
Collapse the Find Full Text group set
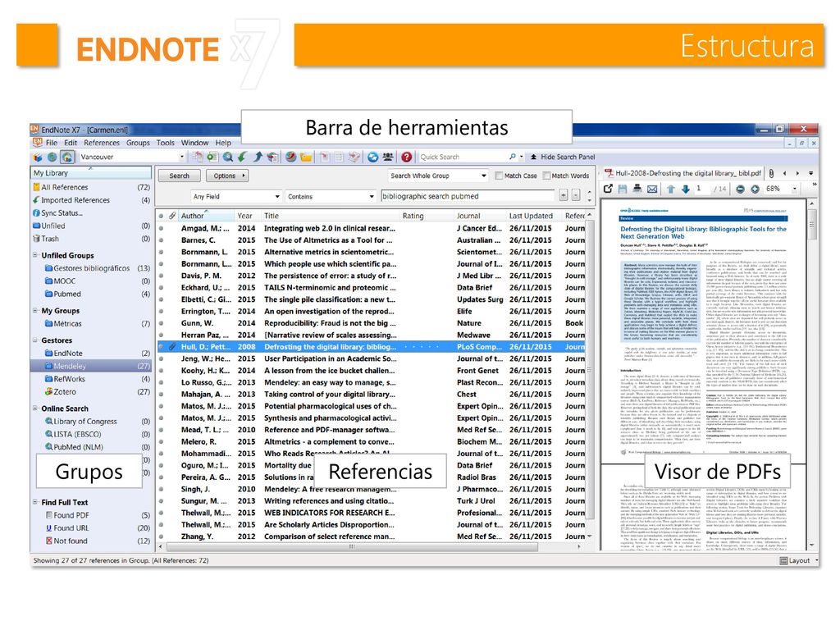[x=35, y=502]
